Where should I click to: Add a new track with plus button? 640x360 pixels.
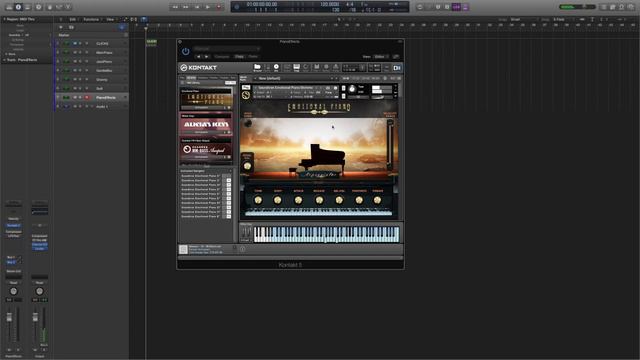click(x=61, y=27)
